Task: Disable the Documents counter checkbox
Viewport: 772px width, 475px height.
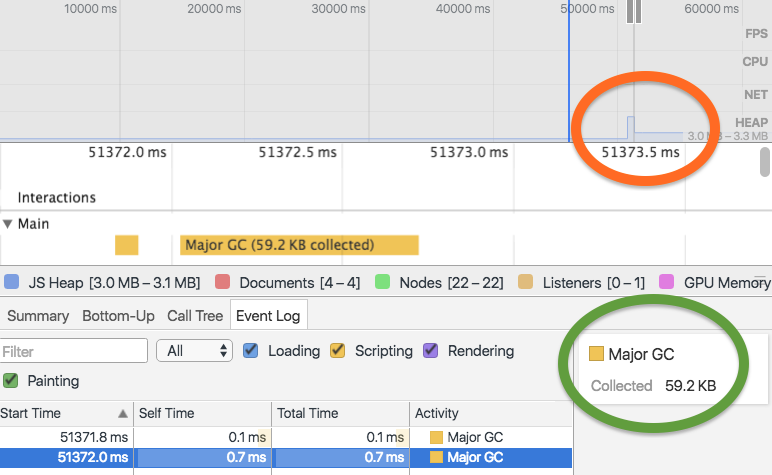Action: [x=222, y=283]
